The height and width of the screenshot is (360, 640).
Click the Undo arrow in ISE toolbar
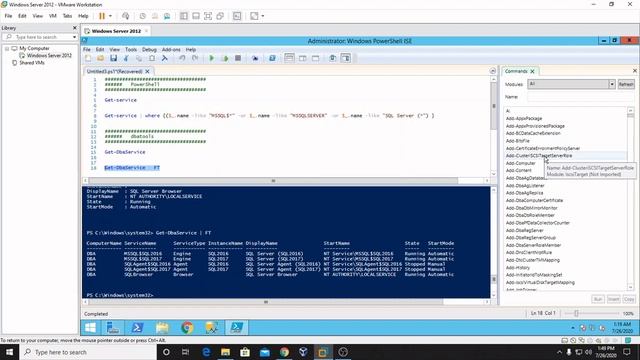click(x=182, y=58)
